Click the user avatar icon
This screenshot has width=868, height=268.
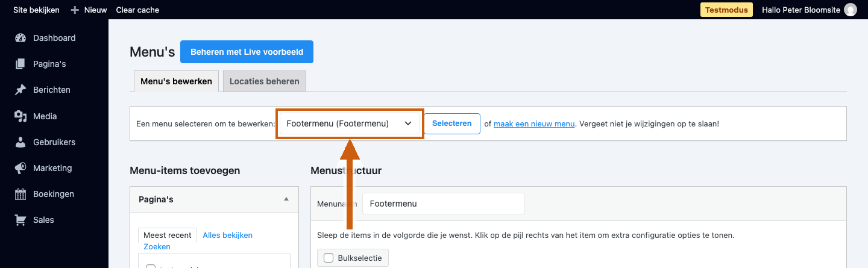tap(850, 10)
